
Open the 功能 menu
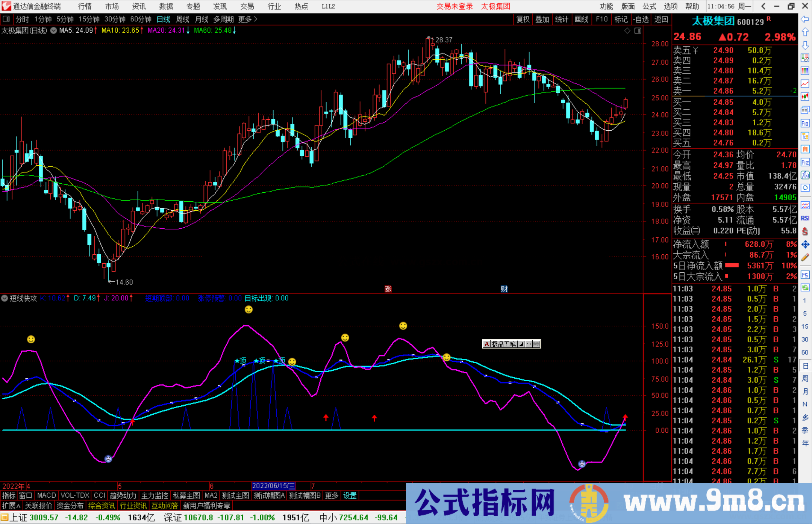(606, 6)
